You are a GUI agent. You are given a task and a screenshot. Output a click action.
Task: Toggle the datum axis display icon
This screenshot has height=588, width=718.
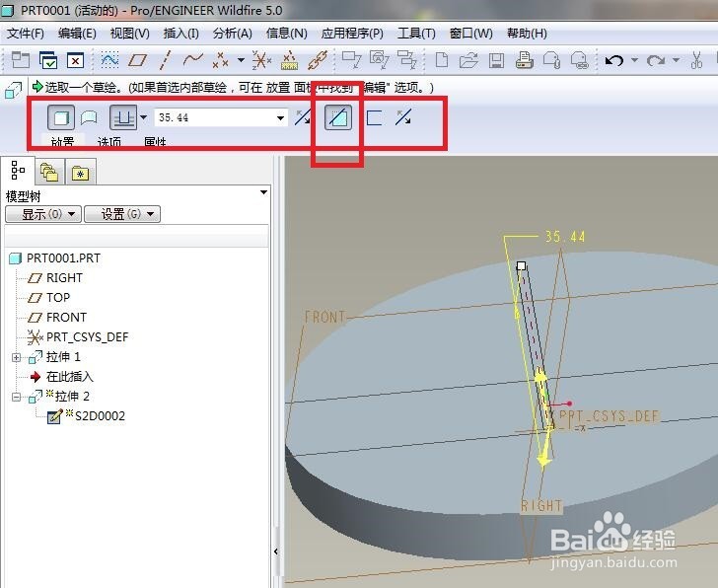[166, 60]
